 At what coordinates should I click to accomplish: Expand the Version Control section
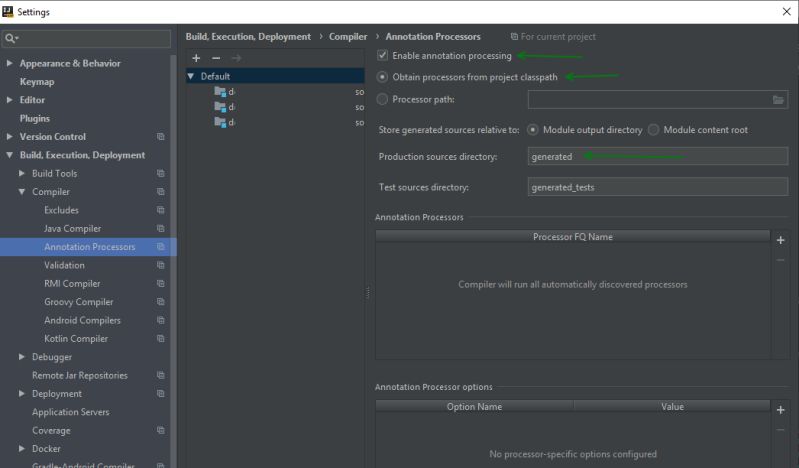(x=9, y=137)
